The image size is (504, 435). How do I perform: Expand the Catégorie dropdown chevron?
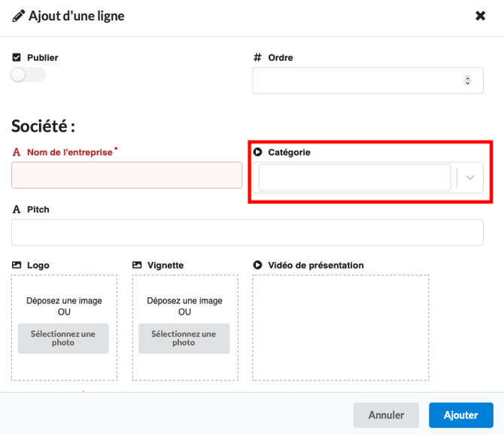coord(470,178)
